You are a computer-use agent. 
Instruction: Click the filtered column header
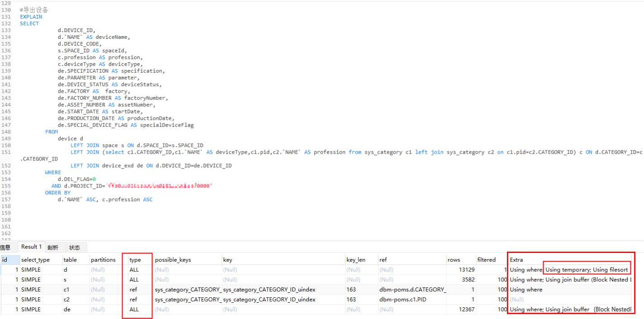click(492, 260)
